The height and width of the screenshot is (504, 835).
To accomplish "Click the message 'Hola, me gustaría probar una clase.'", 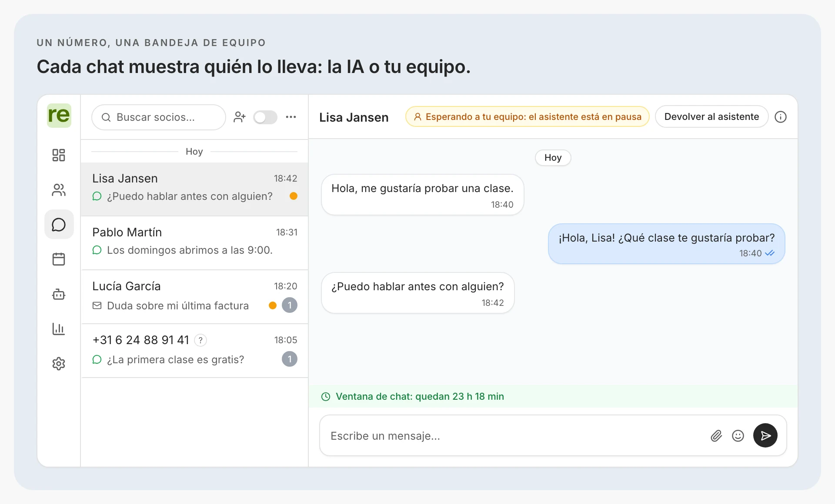I will (422, 195).
